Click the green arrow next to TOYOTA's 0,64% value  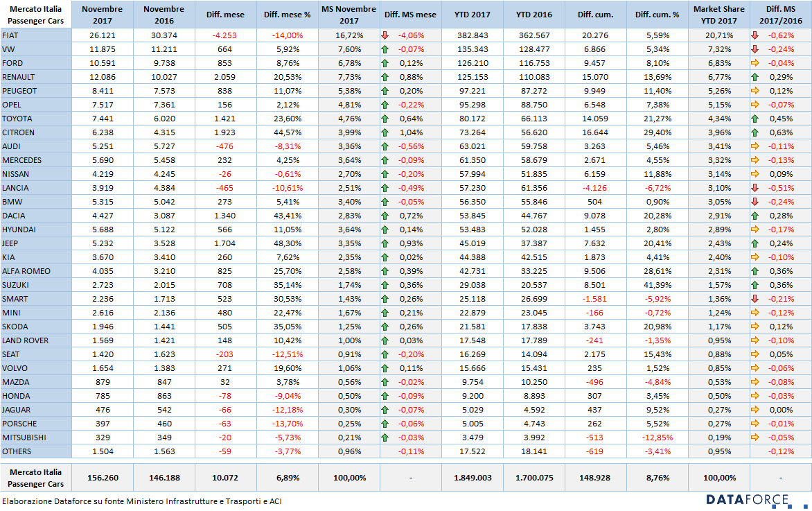pos(385,119)
